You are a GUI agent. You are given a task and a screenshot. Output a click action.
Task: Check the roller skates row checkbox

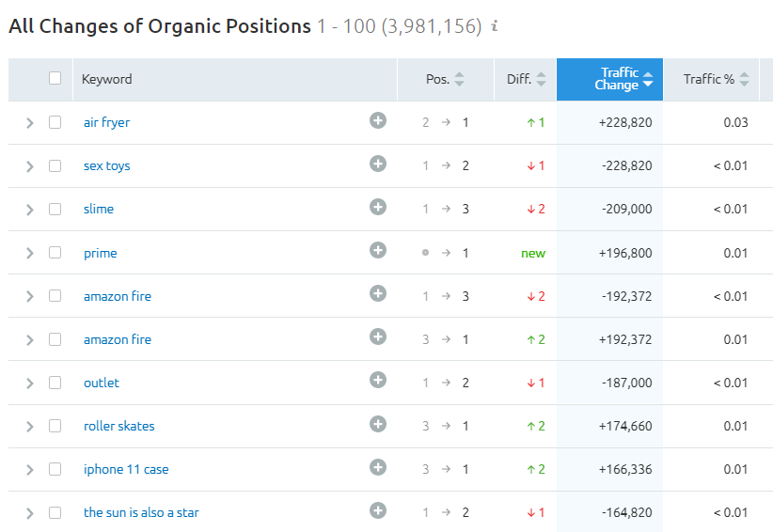tap(55, 426)
